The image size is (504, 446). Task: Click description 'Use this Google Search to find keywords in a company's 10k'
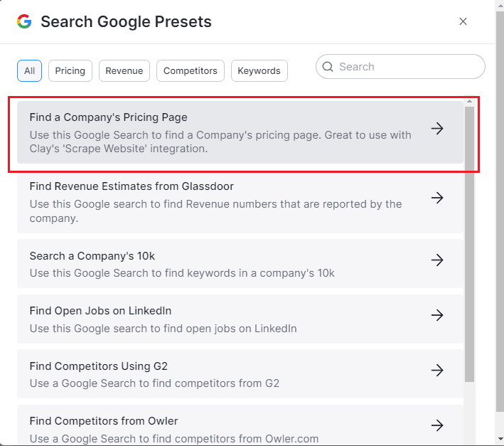(182, 273)
